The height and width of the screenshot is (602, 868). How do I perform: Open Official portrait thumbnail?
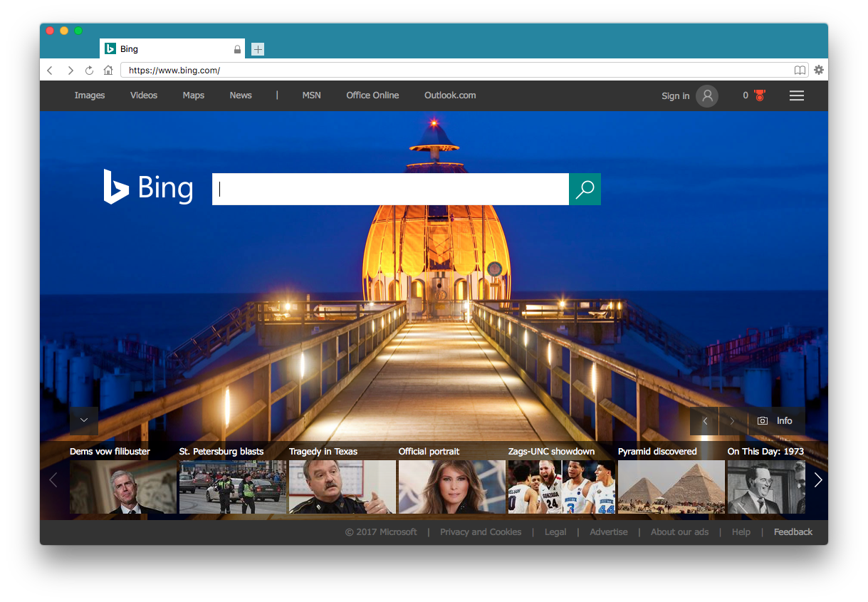click(452, 487)
